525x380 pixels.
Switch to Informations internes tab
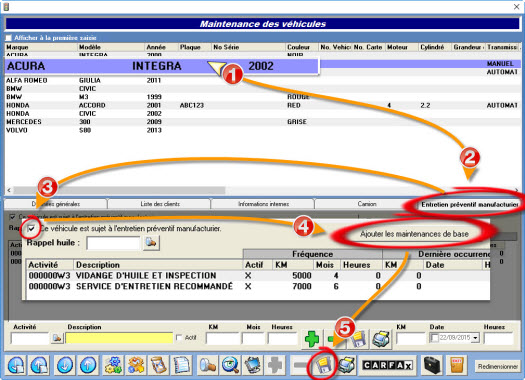[x=263, y=204]
